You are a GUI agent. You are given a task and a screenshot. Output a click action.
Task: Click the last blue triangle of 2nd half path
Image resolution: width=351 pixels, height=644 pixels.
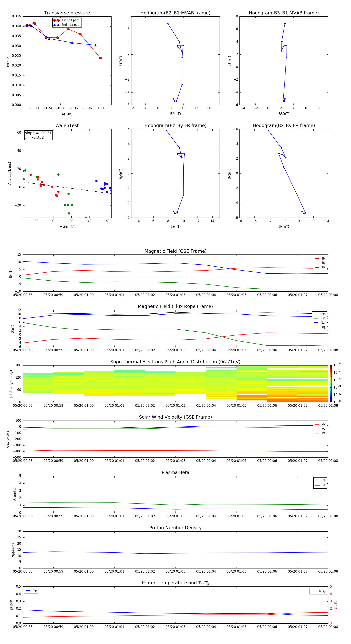(x=95, y=45)
